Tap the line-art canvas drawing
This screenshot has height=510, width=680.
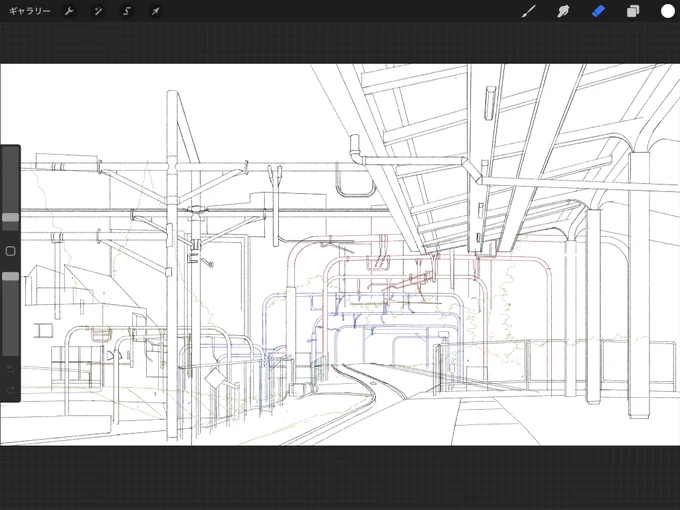click(x=340, y=255)
